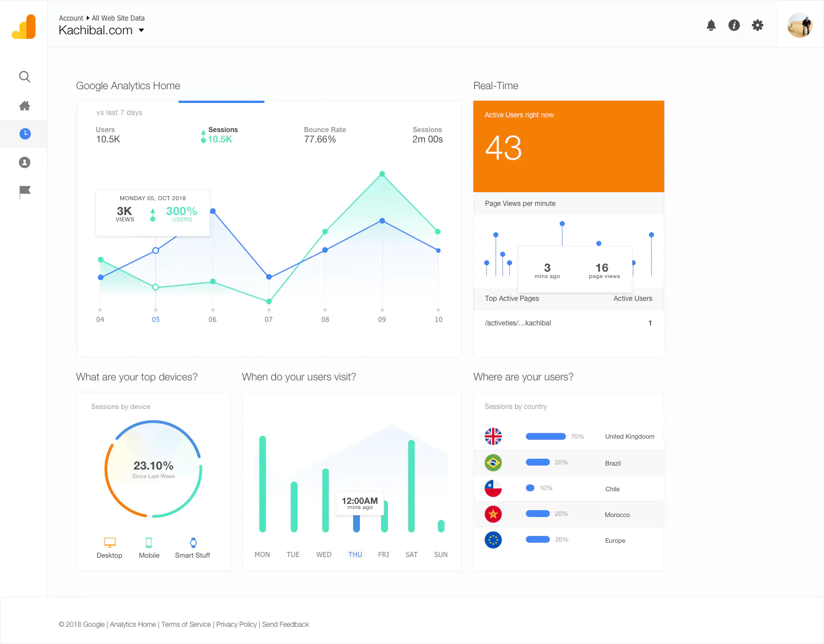Select the Sessions 2m 00s duration tab
The height and width of the screenshot is (644, 824).
427,135
